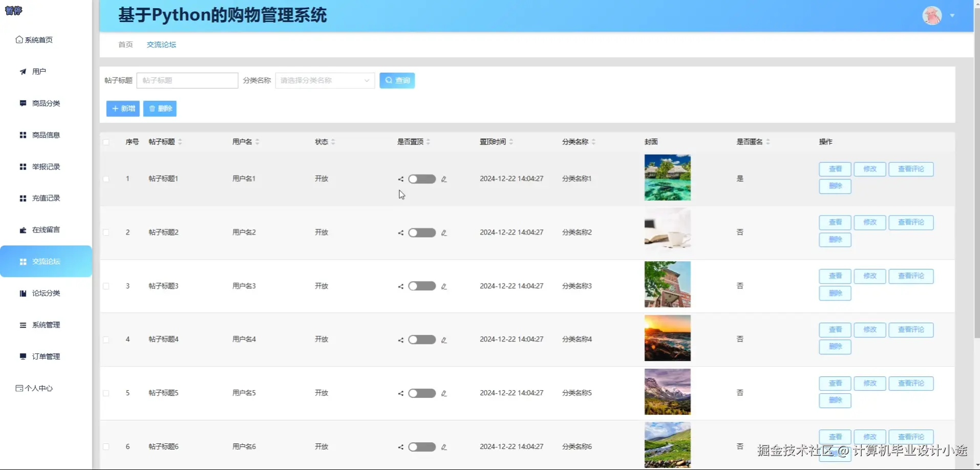Image resolution: width=980 pixels, height=470 pixels.
Task: Toggle the 置顶 switch for 帖子标题5
Action: pyautogui.click(x=422, y=394)
